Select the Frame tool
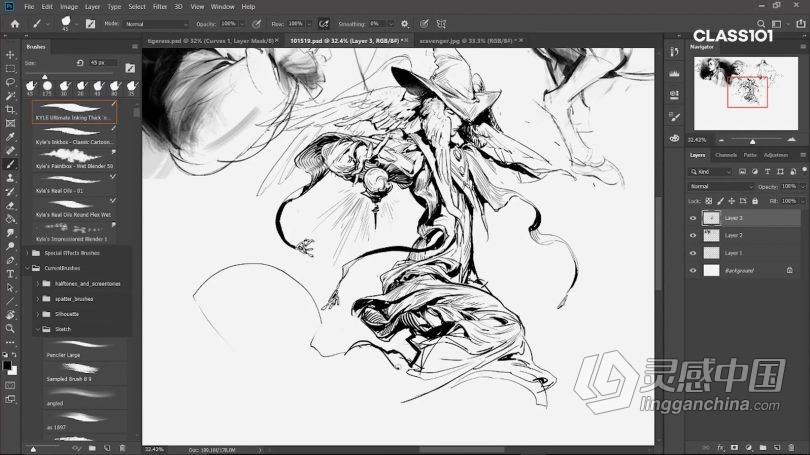Screen dimensions: 810x455 click(10, 123)
